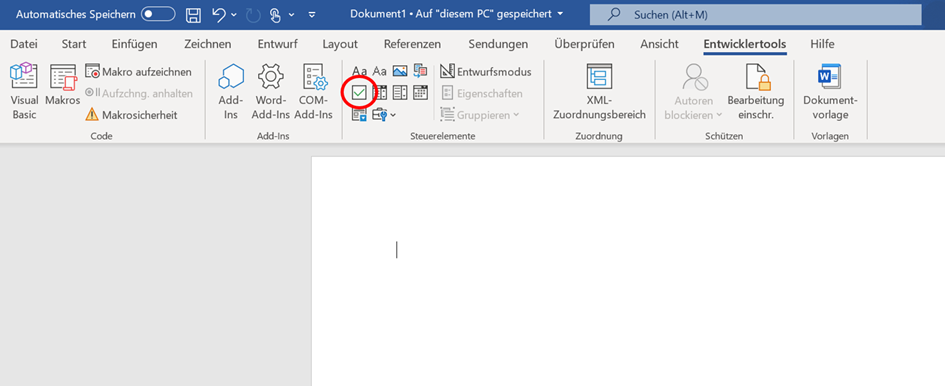Switch to the Entwurf tab
This screenshot has height=386, width=945.
point(277,44)
